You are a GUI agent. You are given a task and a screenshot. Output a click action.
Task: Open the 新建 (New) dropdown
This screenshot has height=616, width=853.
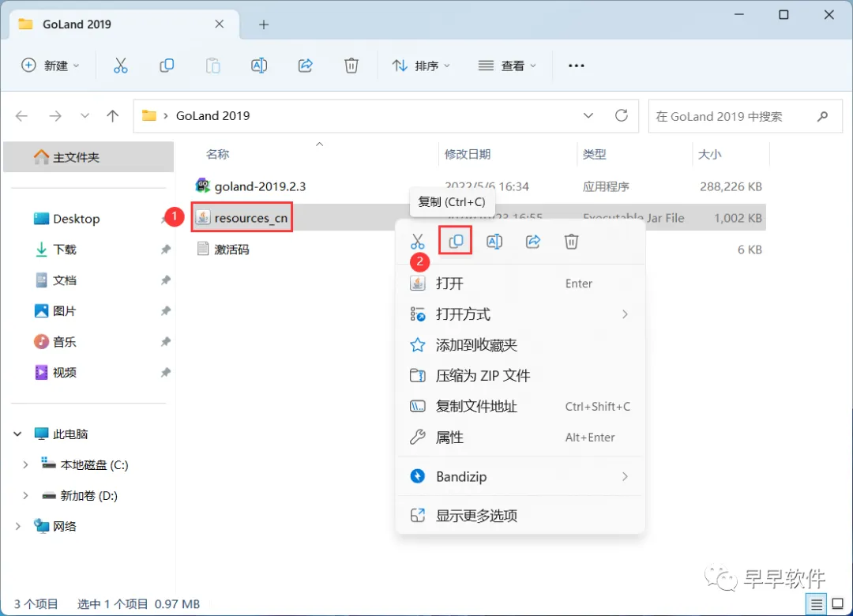tap(50, 66)
